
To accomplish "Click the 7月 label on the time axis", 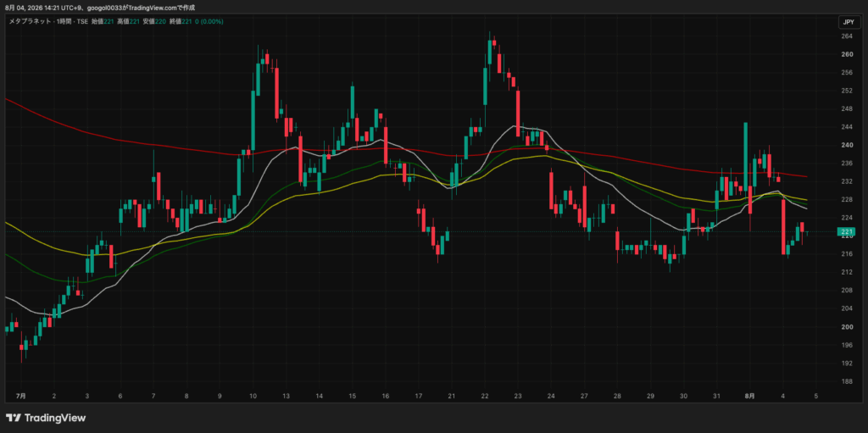I will 21,397.
